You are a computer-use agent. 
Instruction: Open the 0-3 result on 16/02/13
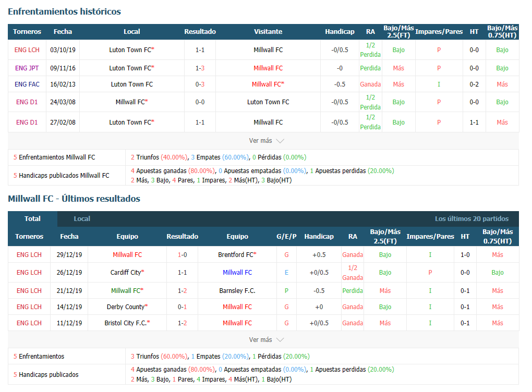click(x=200, y=84)
